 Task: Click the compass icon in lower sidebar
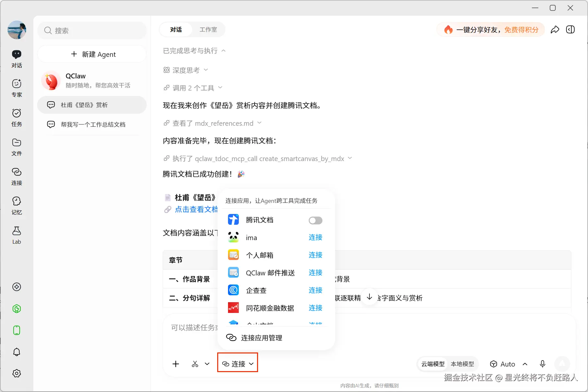[x=17, y=287]
